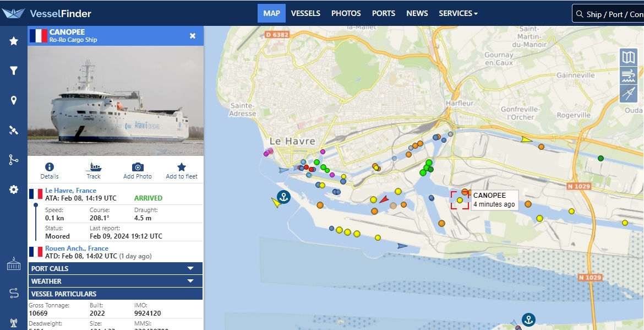Click the Ship / Port search field

pyautogui.click(x=608, y=14)
